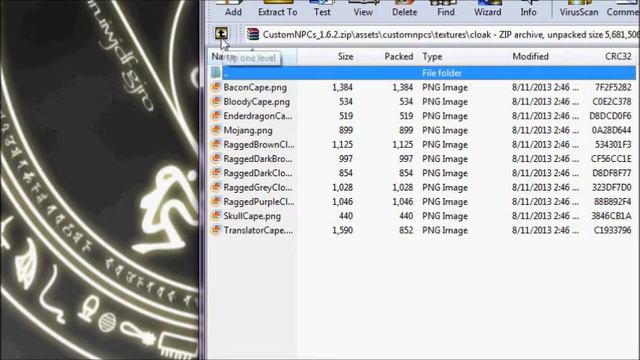Click the Mojang.png file icon

point(216,130)
